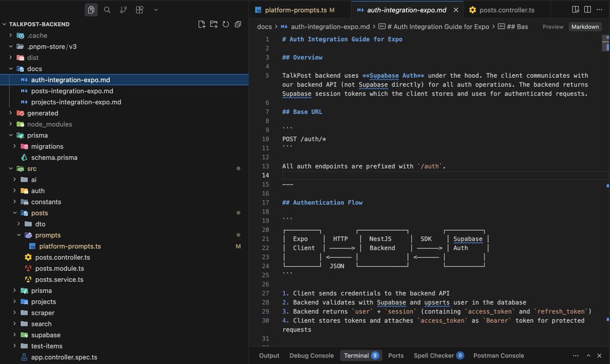This screenshot has width=610, height=364.
Task: Open the Spell Checker panel tab
Action: tap(439, 355)
